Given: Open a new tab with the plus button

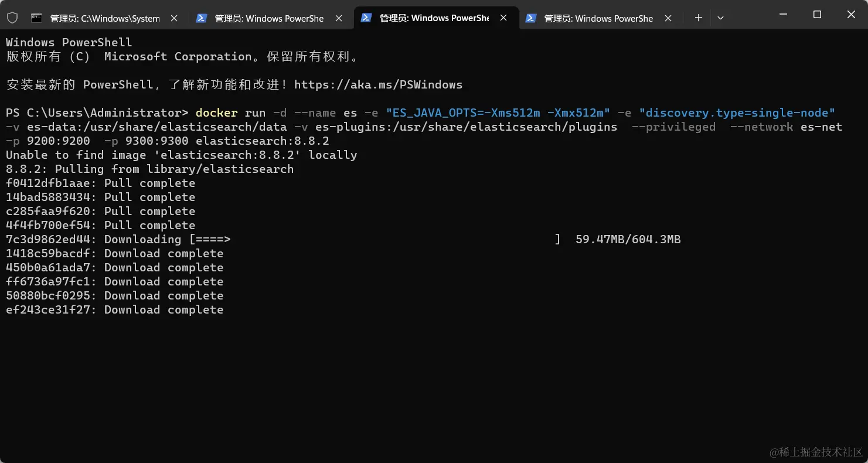Looking at the screenshot, I should click(698, 18).
